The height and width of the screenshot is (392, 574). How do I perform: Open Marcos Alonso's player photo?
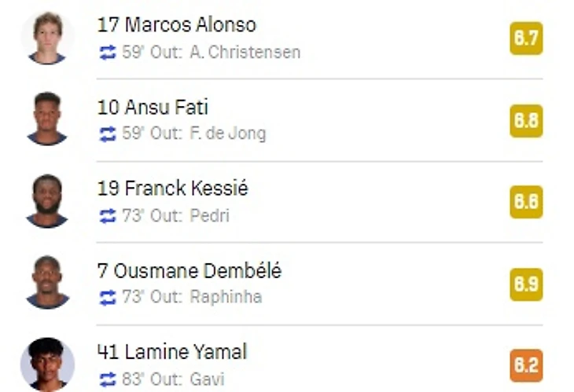(x=48, y=38)
